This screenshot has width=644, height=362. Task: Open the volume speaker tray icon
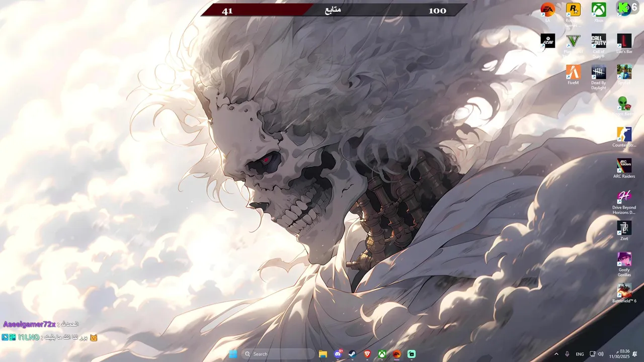tap(601, 354)
